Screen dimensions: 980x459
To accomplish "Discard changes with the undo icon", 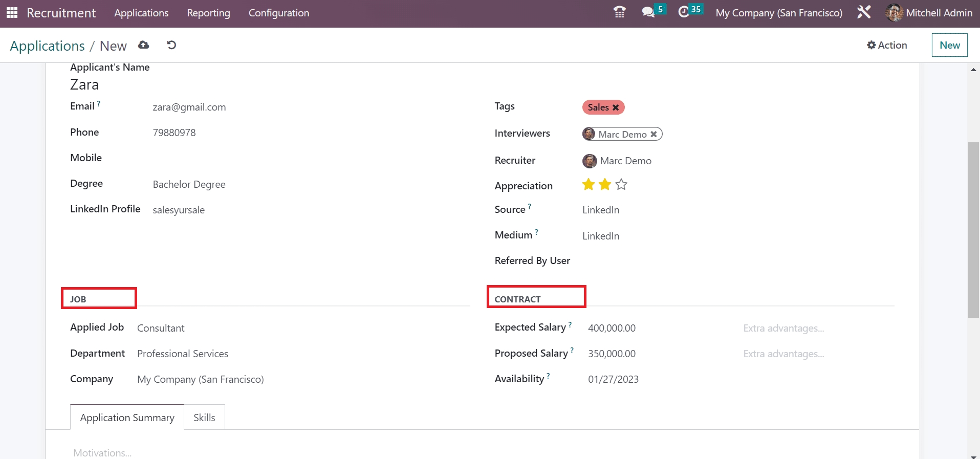I will [171, 45].
